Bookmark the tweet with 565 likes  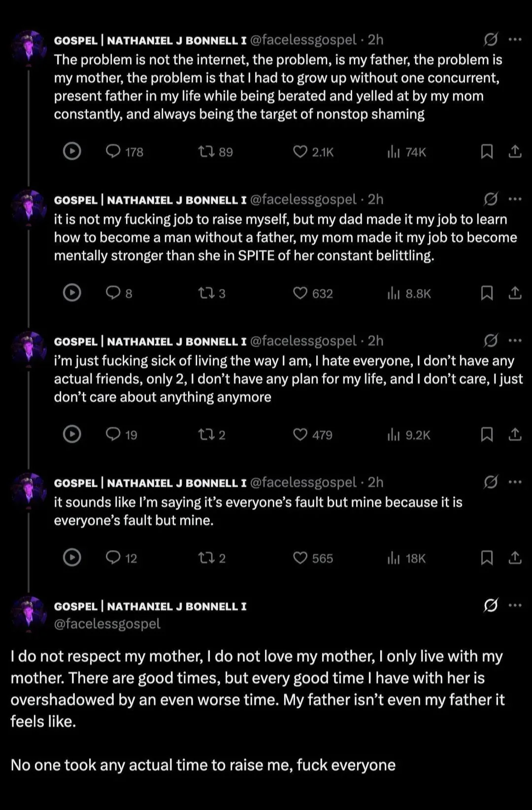(x=487, y=558)
